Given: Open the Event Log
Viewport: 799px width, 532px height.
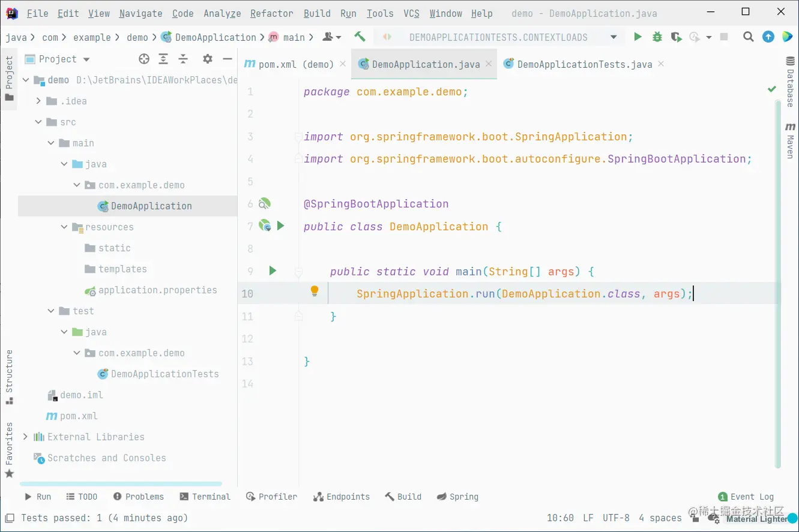Looking at the screenshot, I should click(746, 497).
